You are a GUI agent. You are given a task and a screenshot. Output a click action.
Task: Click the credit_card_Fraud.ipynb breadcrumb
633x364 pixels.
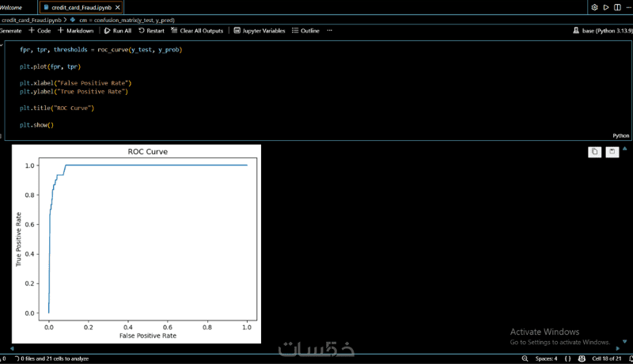(x=31, y=20)
